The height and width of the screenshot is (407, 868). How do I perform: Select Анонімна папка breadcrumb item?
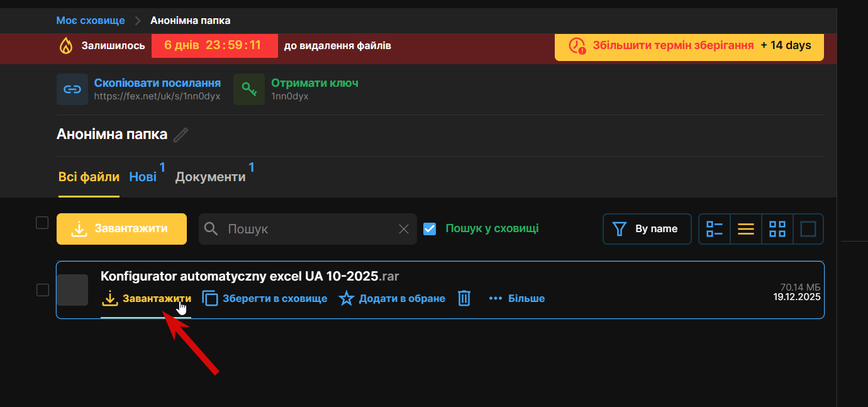coord(191,21)
